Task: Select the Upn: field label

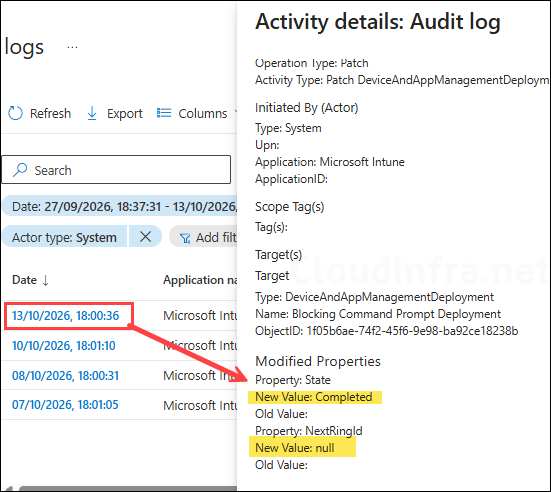Action: [x=267, y=145]
